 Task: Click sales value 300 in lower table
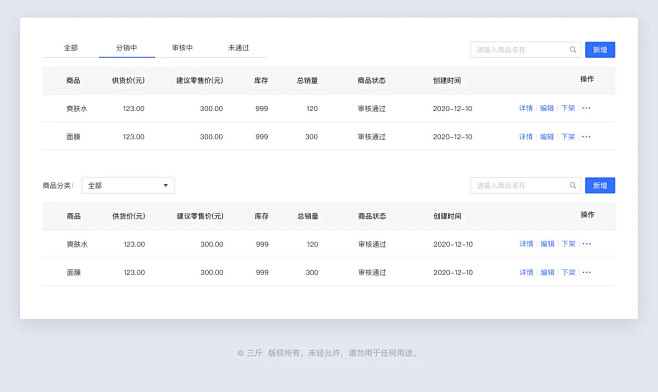(x=312, y=272)
